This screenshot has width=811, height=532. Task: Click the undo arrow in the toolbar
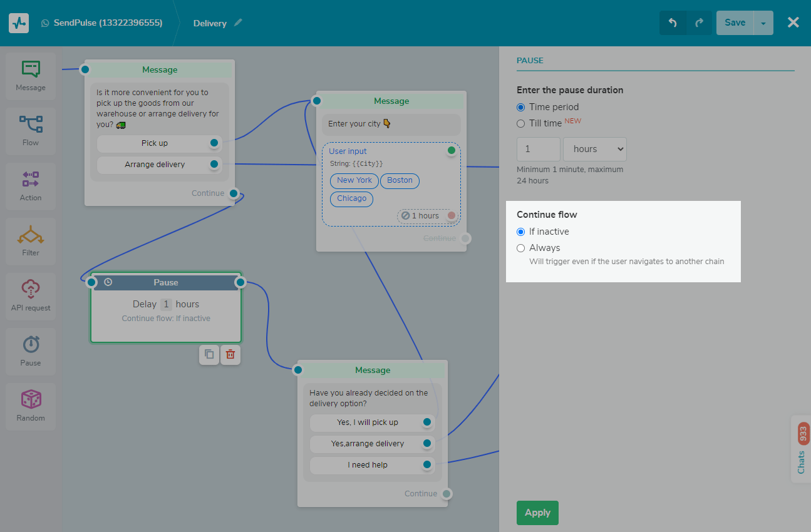coord(673,23)
